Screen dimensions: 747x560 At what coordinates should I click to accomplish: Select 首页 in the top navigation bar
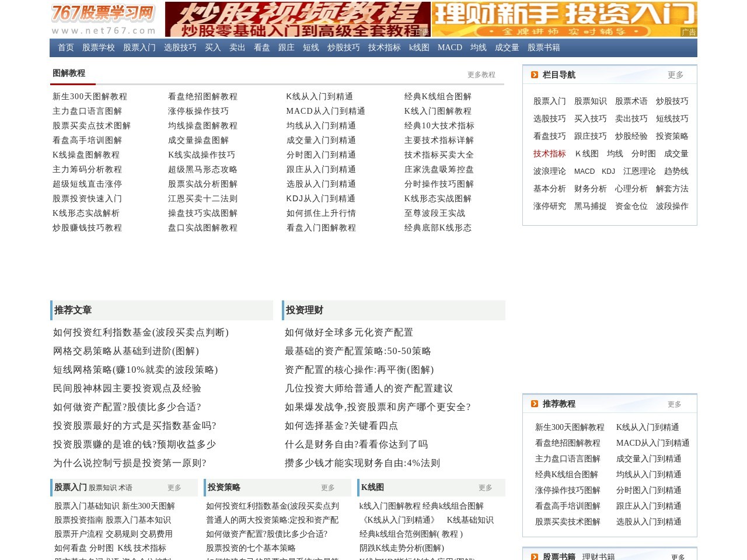click(65, 48)
